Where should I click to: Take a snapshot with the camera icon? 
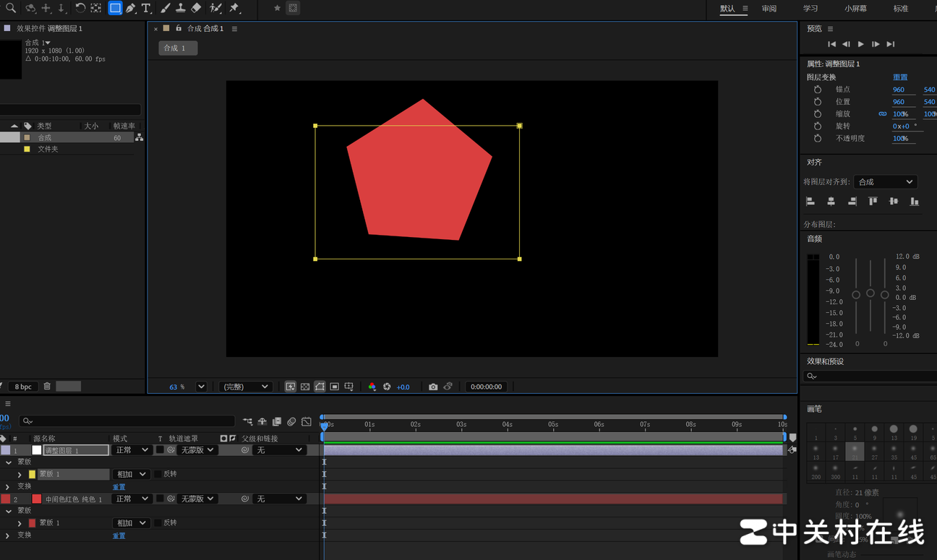[433, 387]
